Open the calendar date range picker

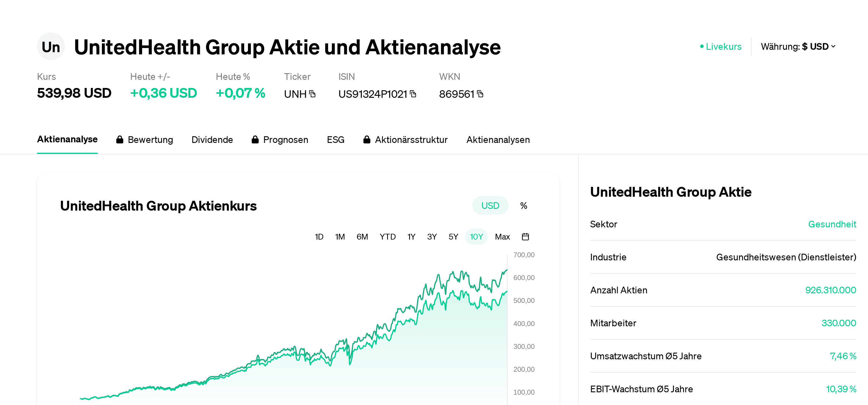point(525,237)
